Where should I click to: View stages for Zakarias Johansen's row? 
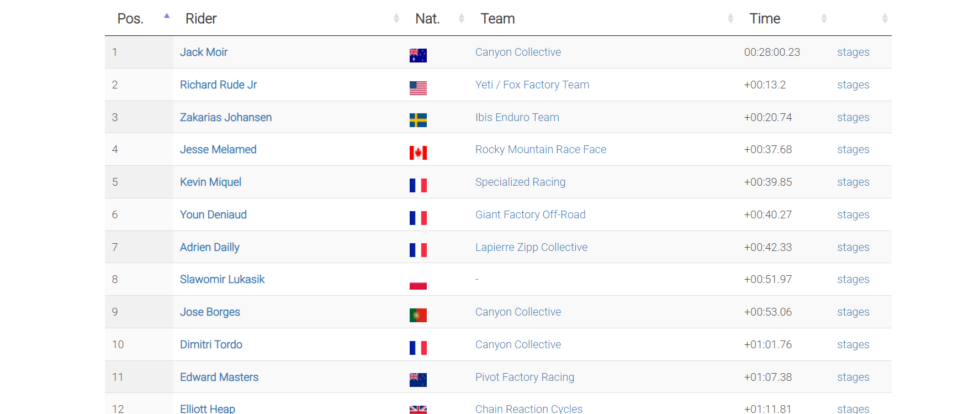point(853,117)
